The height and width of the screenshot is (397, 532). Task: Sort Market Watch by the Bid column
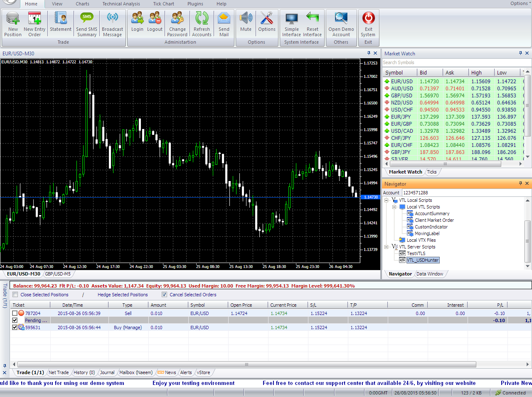pos(429,72)
